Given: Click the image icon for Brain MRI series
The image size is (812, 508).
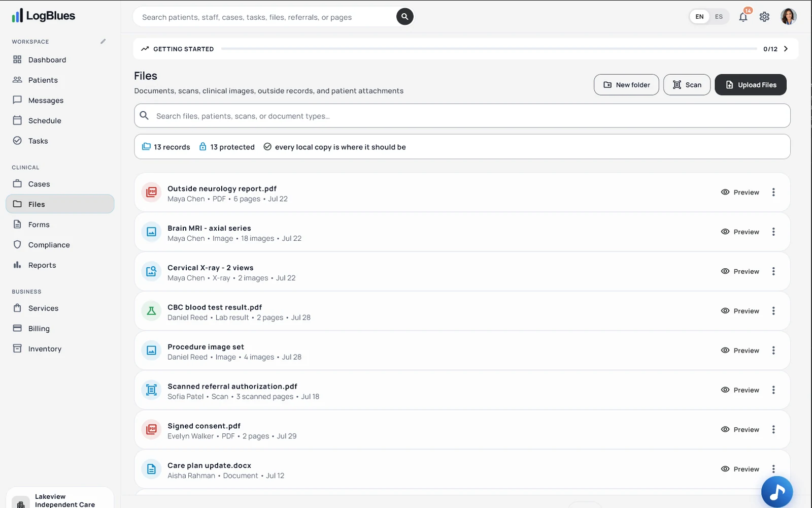Looking at the screenshot, I should point(151,232).
